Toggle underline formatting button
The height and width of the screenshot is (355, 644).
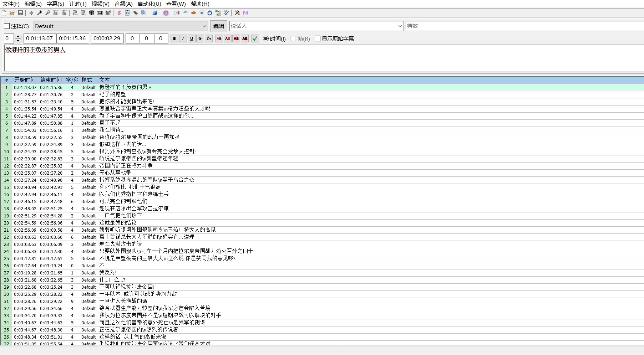(192, 38)
